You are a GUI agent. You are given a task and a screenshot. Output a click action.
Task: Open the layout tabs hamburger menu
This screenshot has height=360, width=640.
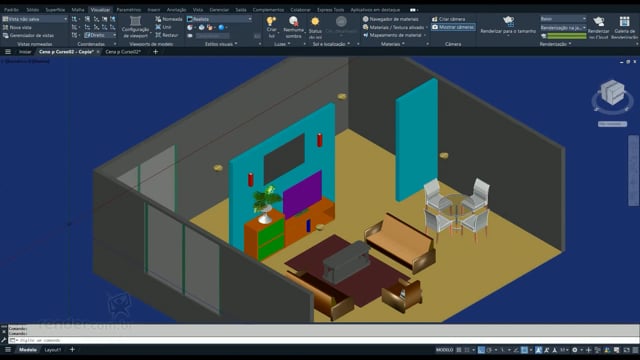point(8,350)
